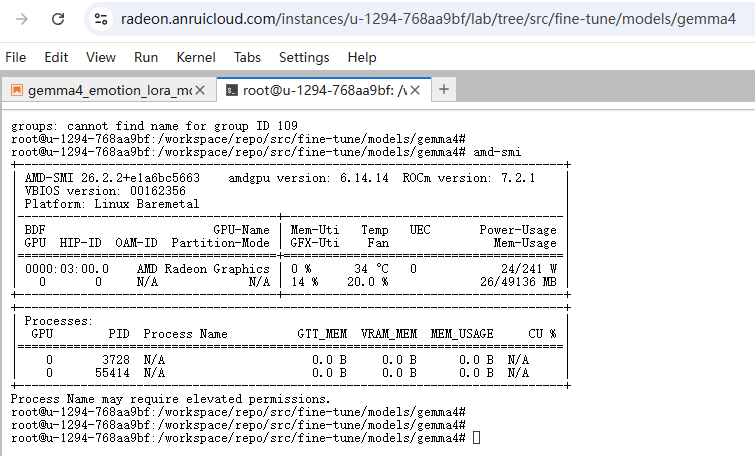Open the View menu
Viewport: 755px width, 456px height.
click(x=101, y=57)
